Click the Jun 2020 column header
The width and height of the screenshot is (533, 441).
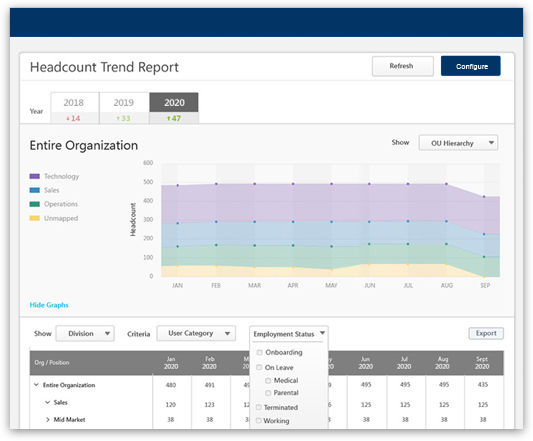coord(365,363)
